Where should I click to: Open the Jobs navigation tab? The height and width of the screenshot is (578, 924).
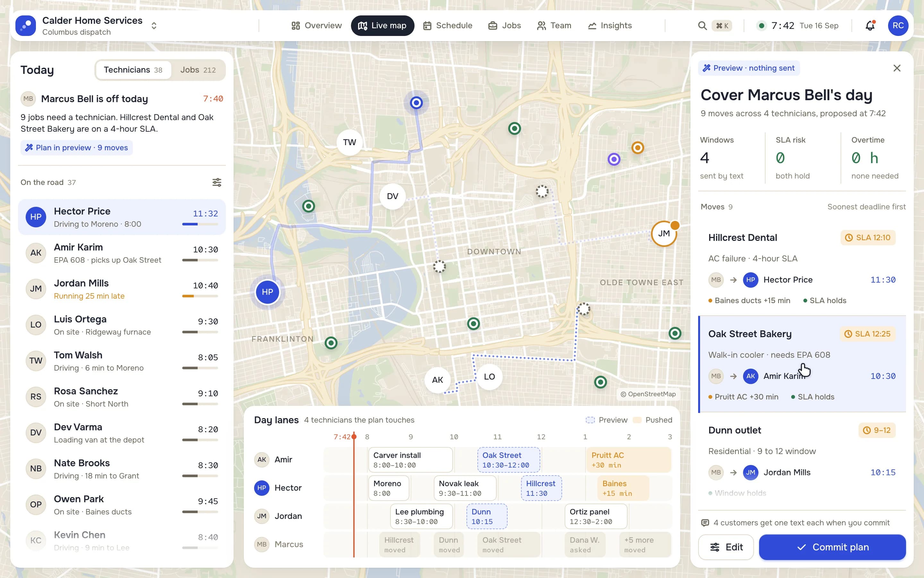[504, 26]
